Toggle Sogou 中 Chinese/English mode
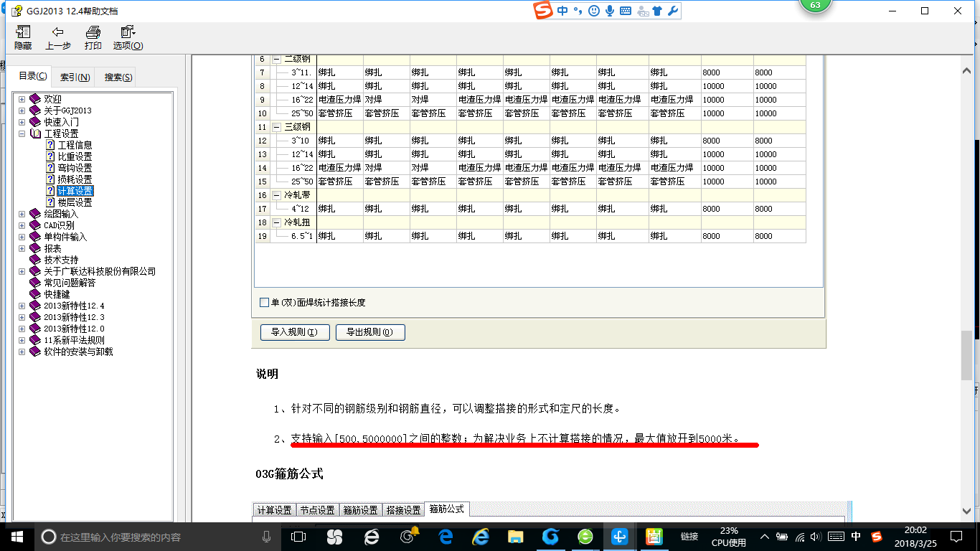 (x=562, y=11)
